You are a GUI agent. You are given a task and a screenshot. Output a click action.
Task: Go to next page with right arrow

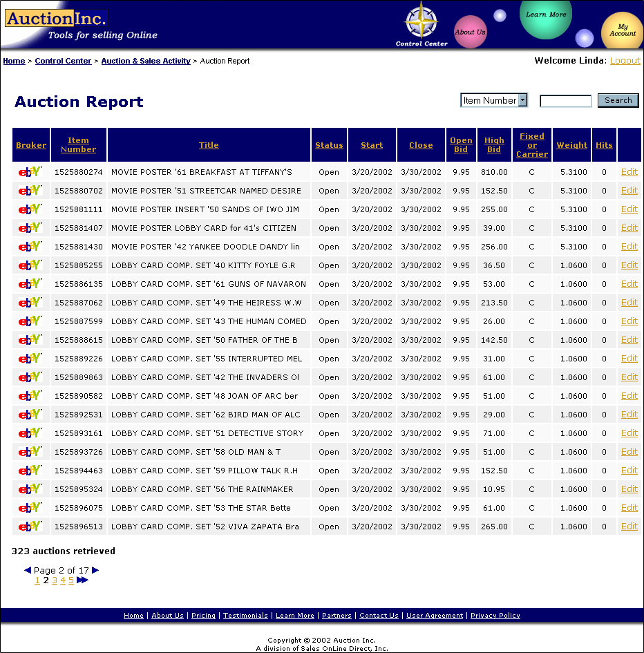pyautogui.click(x=95, y=570)
